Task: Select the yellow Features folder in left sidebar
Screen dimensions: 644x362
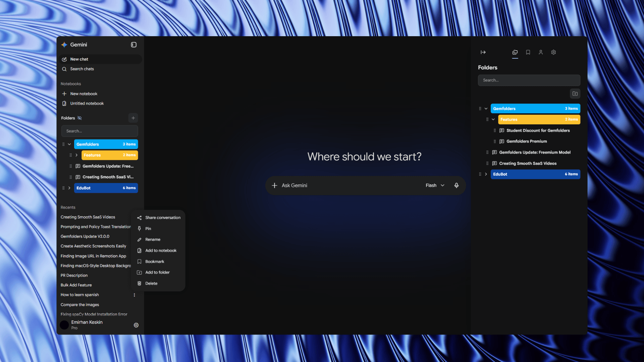Action: 110,155
